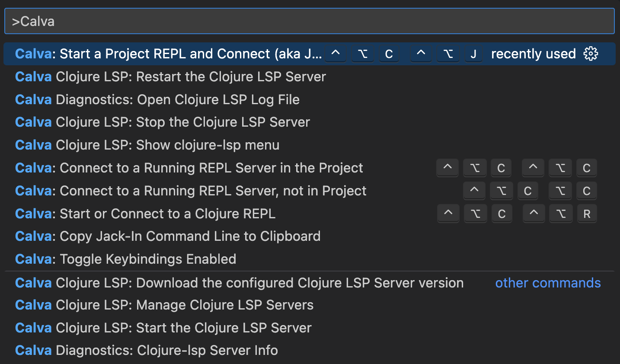Viewport: 620px width, 364px height.
Task: Run Copy Jack-In Command Line to Clipboard
Action: pos(310,236)
